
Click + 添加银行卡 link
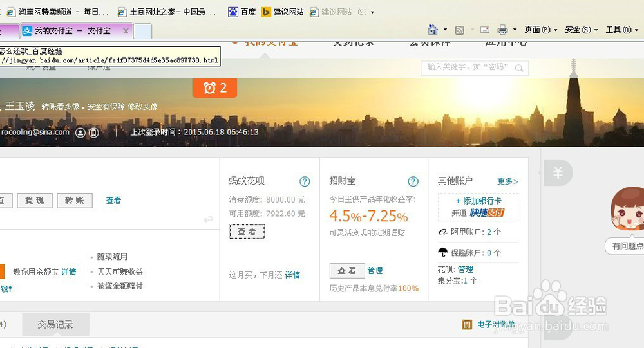tap(478, 201)
